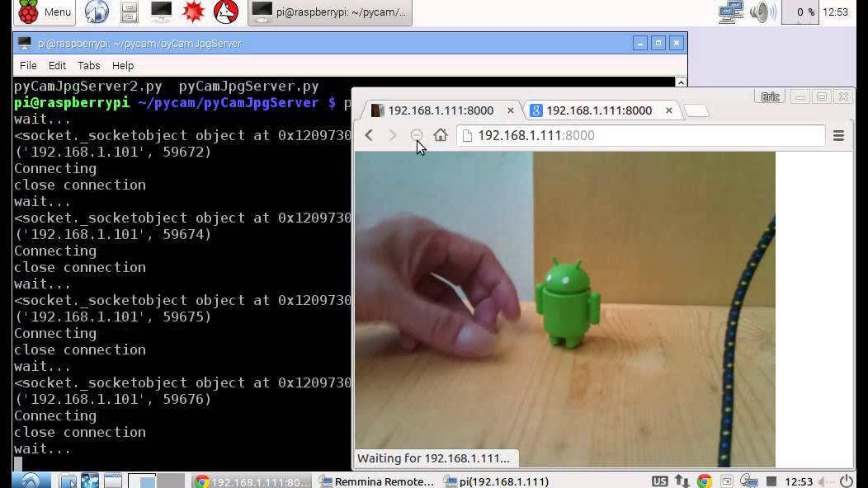Screen dimensions: 868x488
Task: Click the start menu icon in bottom taskbar
Action: (x=31, y=481)
